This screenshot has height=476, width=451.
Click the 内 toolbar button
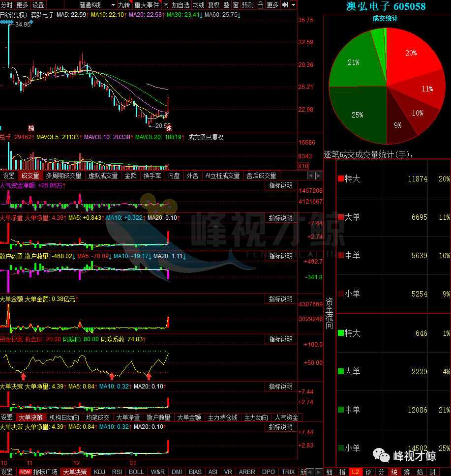coord(166,5)
